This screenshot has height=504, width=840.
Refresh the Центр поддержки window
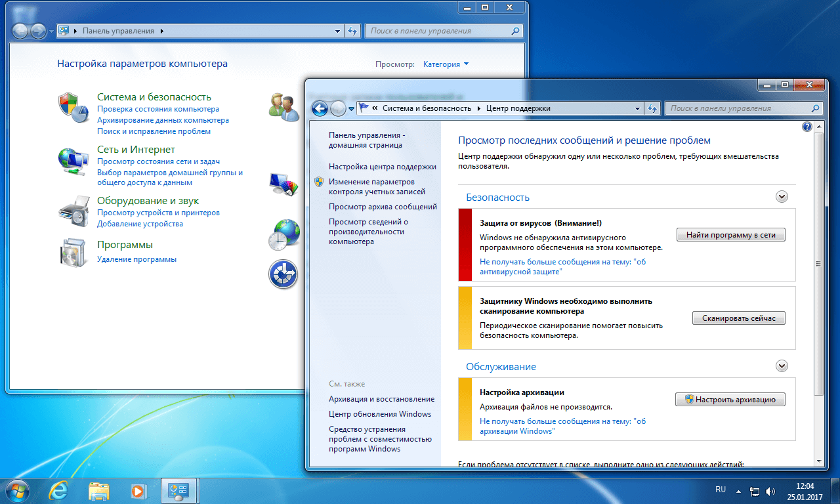(652, 108)
